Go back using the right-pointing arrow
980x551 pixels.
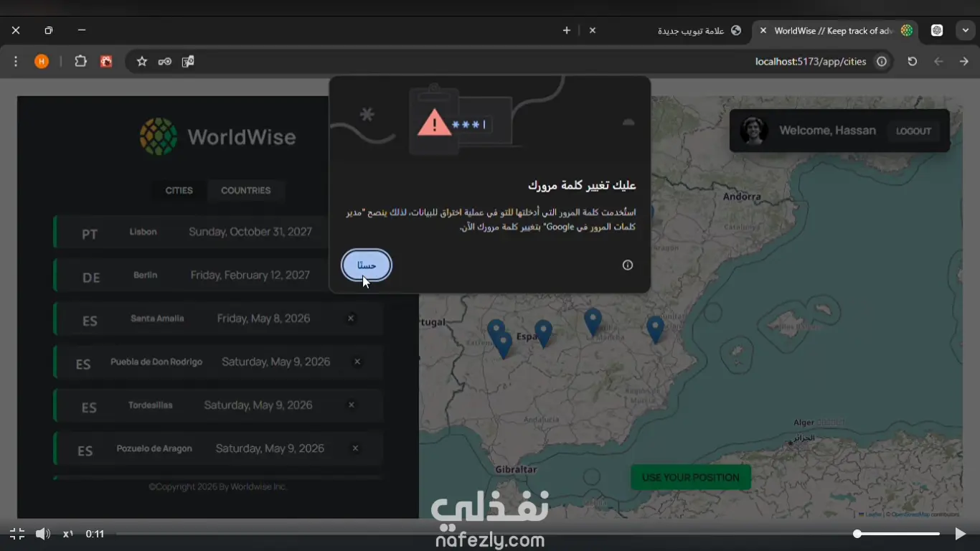click(x=963, y=62)
